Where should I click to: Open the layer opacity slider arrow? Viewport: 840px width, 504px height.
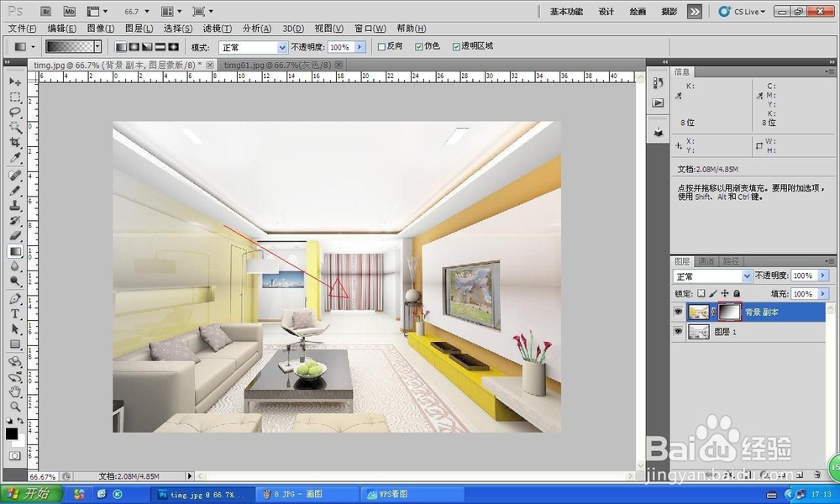pos(823,276)
